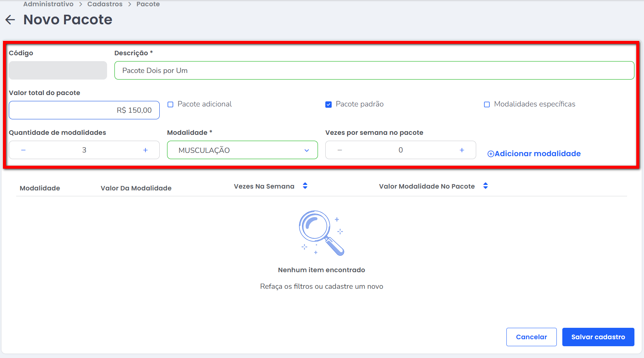Image resolution: width=644 pixels, height=358 pixels.
Task: Open the Modalidade dropdown showing MUSCULAÇÃO
Action: tap(242, 150)
